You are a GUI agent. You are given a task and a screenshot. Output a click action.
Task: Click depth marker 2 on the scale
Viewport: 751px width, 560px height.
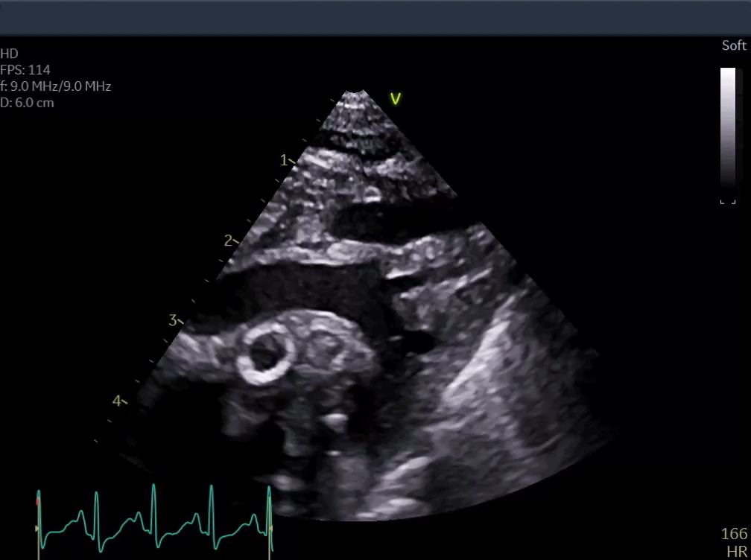[x=229, y=241]
